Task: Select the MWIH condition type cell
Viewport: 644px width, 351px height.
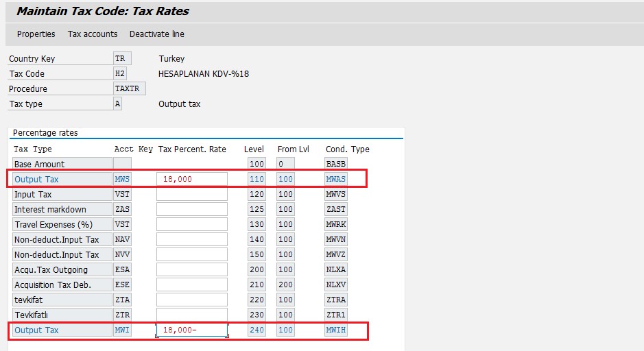Action: [336, 330]
